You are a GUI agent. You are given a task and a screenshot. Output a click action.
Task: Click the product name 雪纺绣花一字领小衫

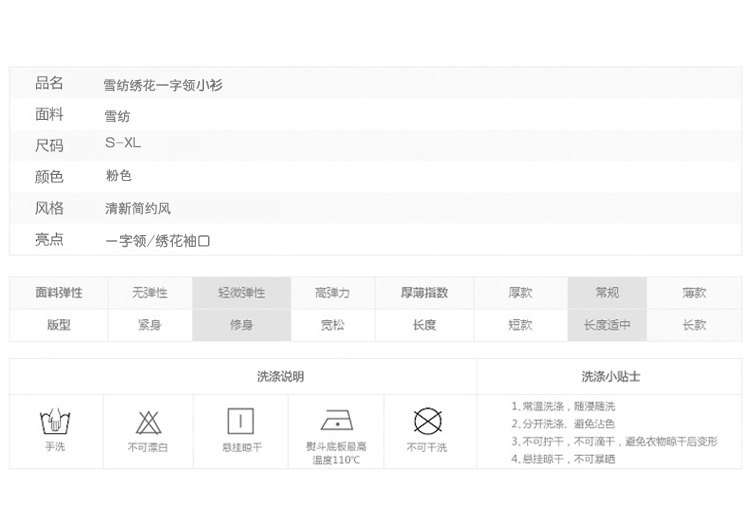pyautogui.click(x=164, y=85)
